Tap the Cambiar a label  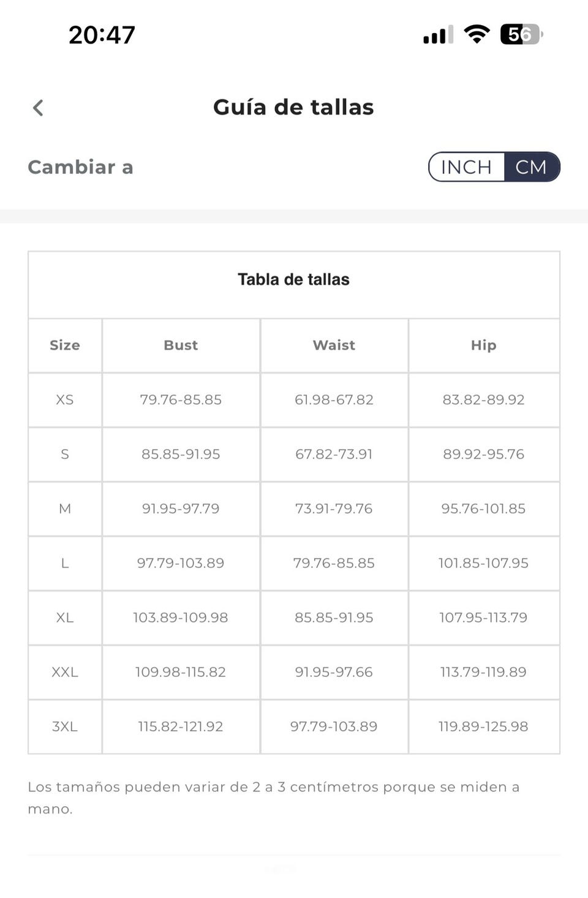point(80,167)
